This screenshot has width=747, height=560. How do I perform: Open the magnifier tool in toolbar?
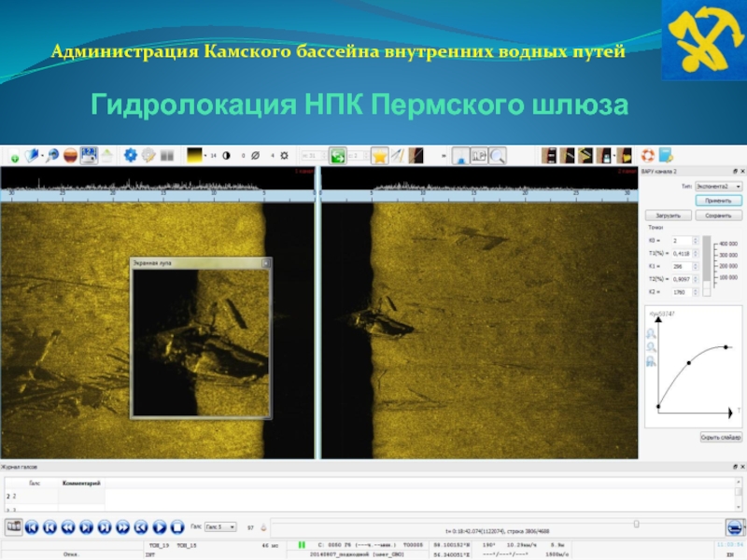click(x=498, y=156)
